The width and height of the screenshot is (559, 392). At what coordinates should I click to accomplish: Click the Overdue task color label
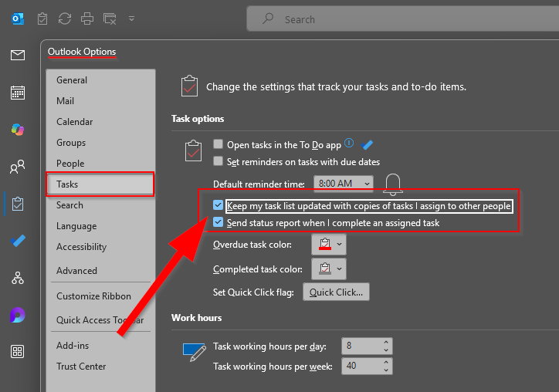[x=252, y=245]
